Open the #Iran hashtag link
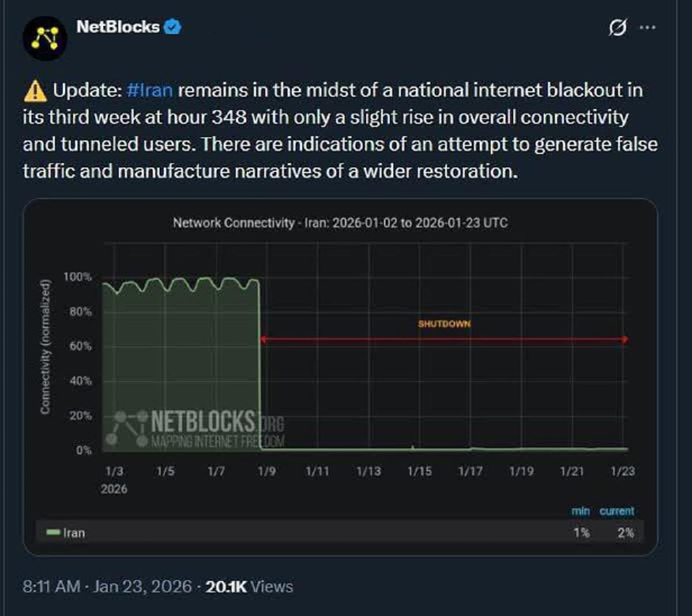692x616 pixels. pyautogui.click(x=149, y=91)
